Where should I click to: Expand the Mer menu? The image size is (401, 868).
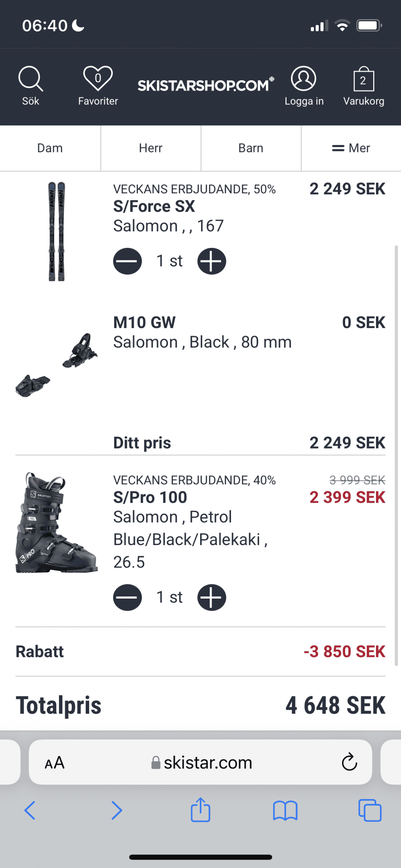click(x=351, y=148)
